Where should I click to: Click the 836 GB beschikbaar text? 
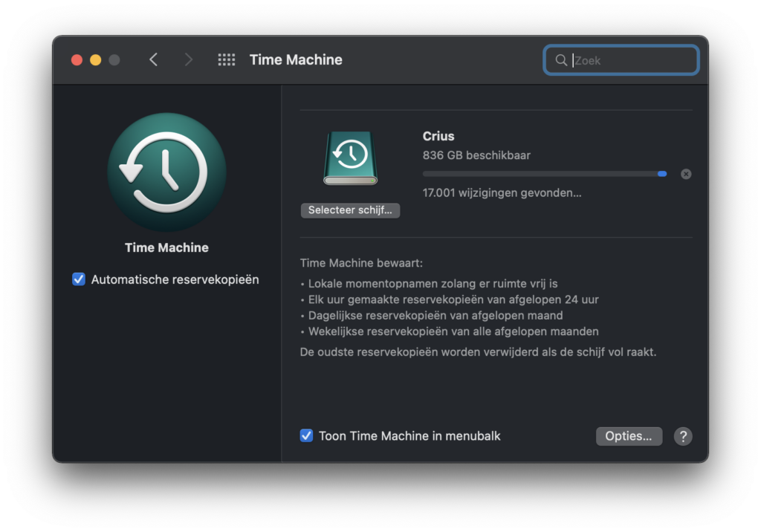pyautogui.click(x=476, y=155)
